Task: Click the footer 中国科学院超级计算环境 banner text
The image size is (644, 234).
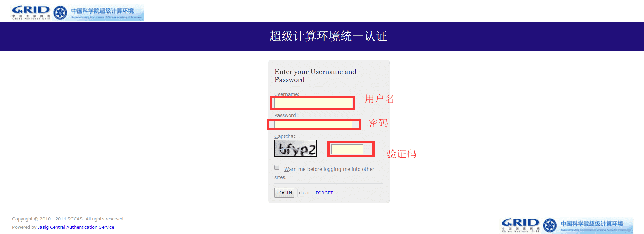Action: pyautogui.click(x=592, y=224)
